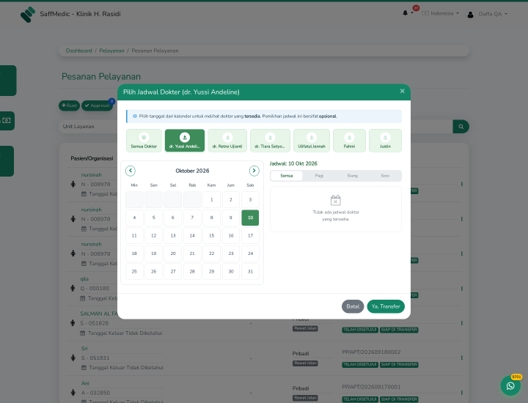
Task: Select 17 October on the calendar
Action: point(250,235)
